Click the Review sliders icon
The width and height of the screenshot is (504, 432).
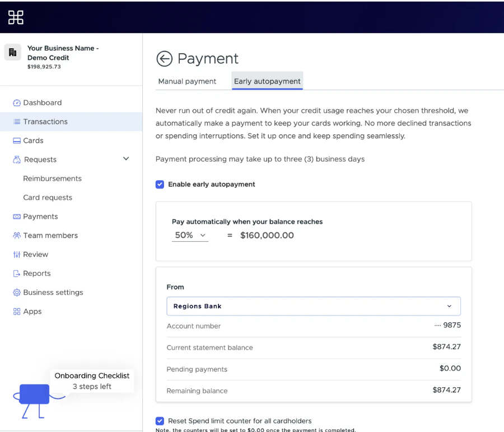coord(17,255)
